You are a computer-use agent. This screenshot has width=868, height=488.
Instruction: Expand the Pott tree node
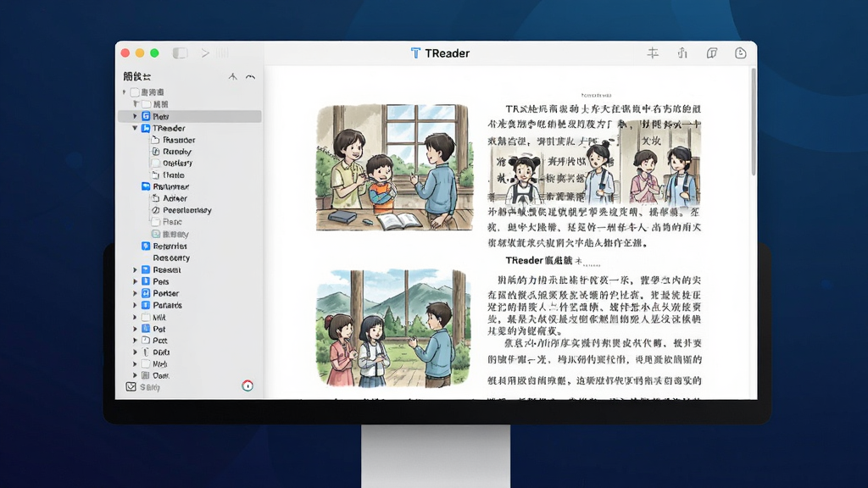[x=135, y=341]
